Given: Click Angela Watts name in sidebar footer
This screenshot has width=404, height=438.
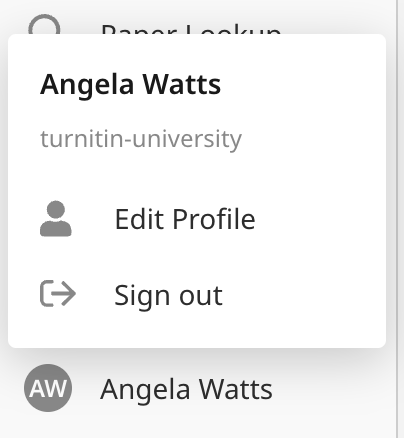Looking at the screenshot, I should 186,389.
